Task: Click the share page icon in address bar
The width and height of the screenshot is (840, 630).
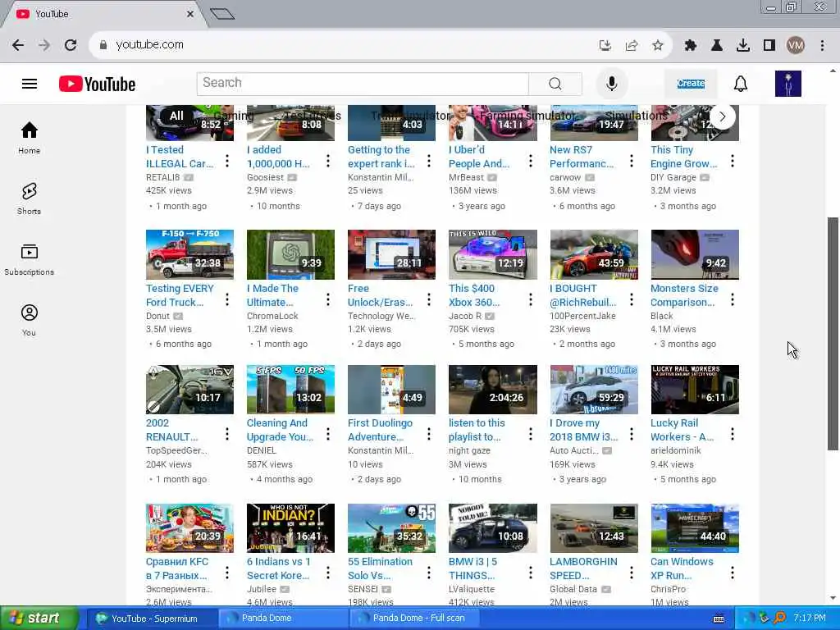Action: (x=632, y=46)
